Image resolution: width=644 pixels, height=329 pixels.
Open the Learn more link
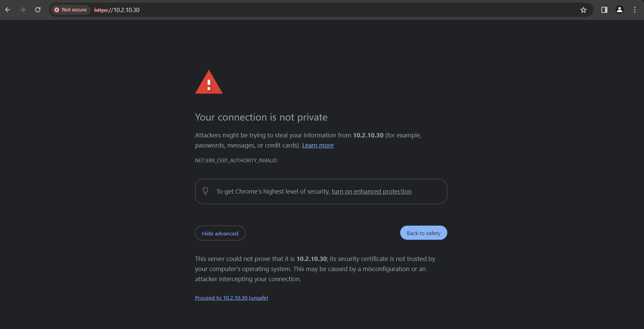point(318,145)
